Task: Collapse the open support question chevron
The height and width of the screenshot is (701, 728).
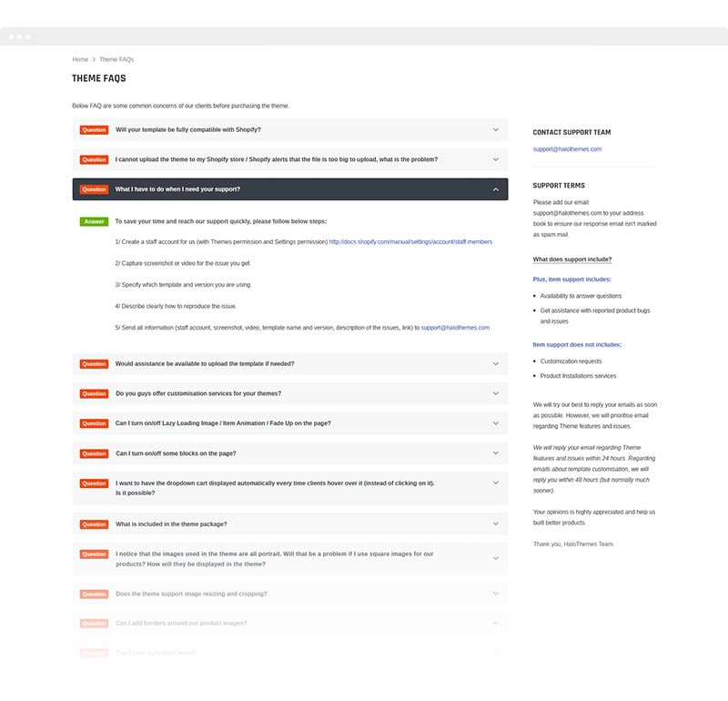Action: pos(495,189)
